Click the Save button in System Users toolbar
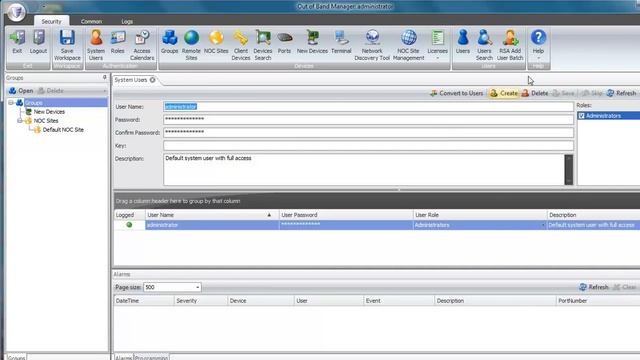640x360 pixels. click(x=563, y=93)
